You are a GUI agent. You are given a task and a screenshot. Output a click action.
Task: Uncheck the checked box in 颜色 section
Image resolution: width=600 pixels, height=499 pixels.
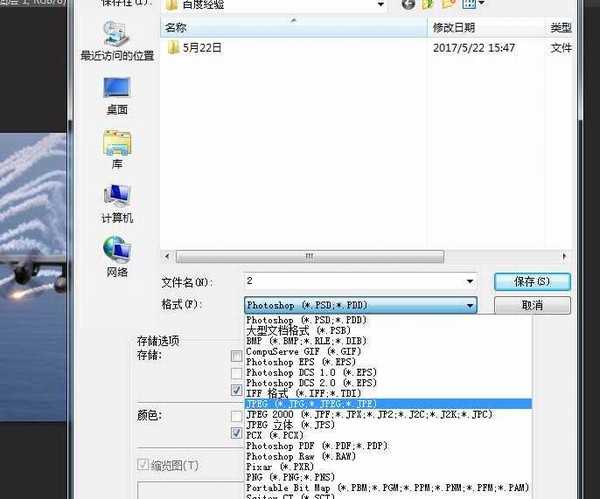tap(237, 434)
